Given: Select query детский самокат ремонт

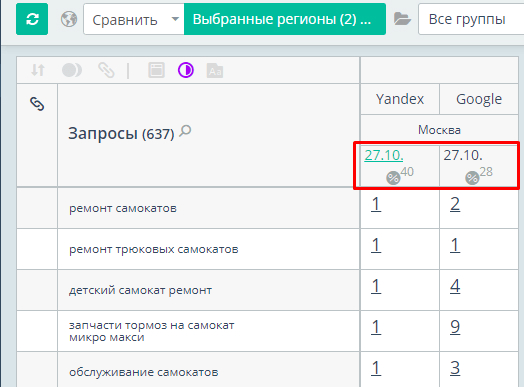Looking at the screenshot, I should point(140,290).
